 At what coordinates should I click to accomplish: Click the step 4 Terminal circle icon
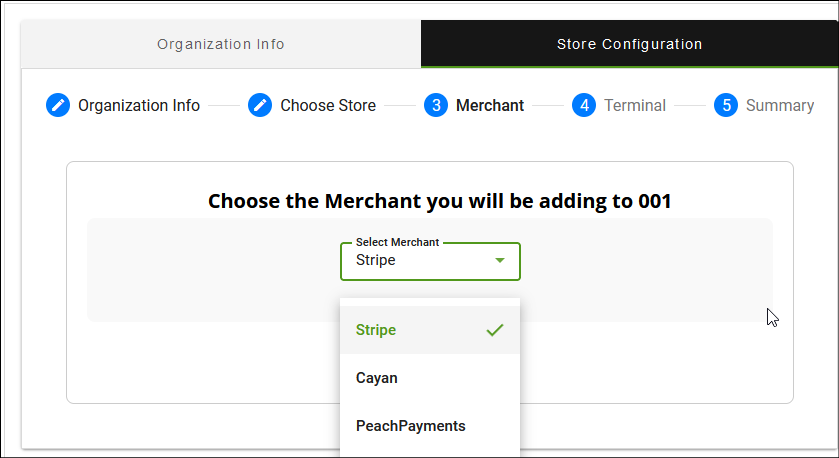[584, 105]
